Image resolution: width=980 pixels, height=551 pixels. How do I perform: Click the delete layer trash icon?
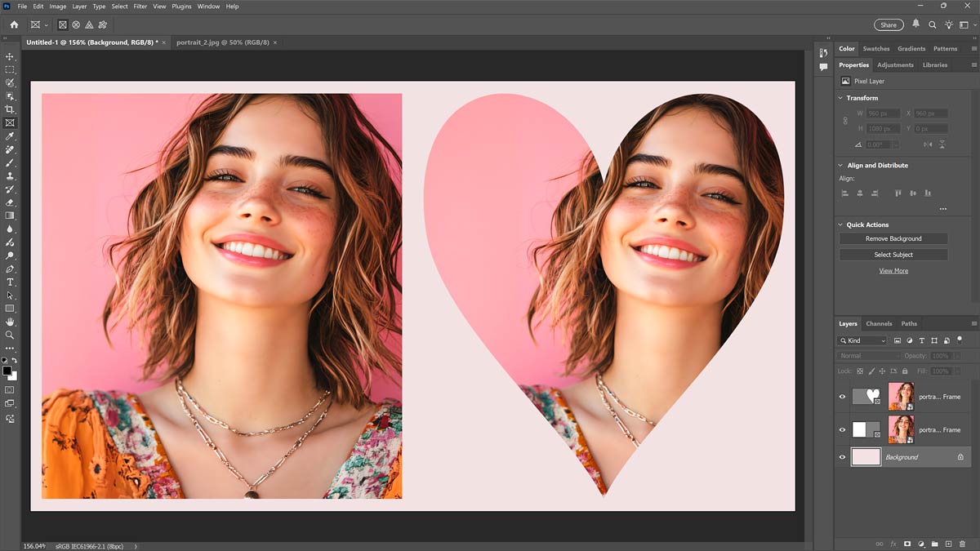tap(962, 544)
